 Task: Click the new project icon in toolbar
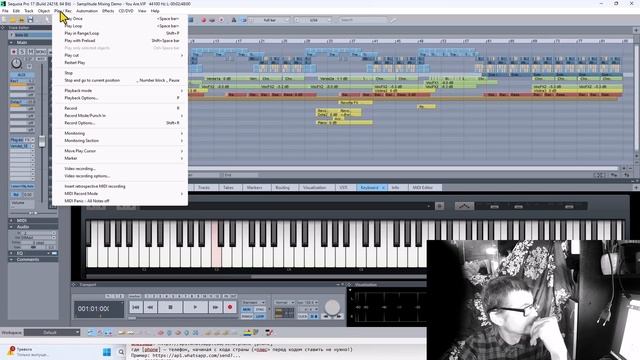(x=4, y=20)
